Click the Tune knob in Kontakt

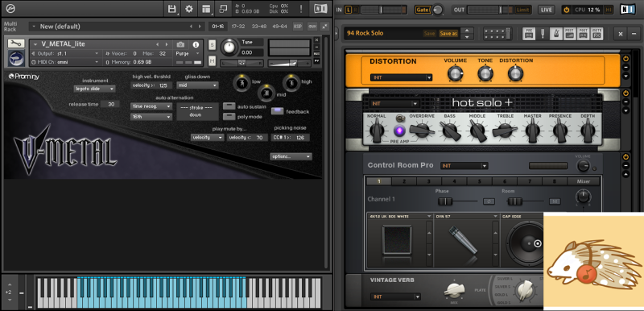(x=229, y=48)
